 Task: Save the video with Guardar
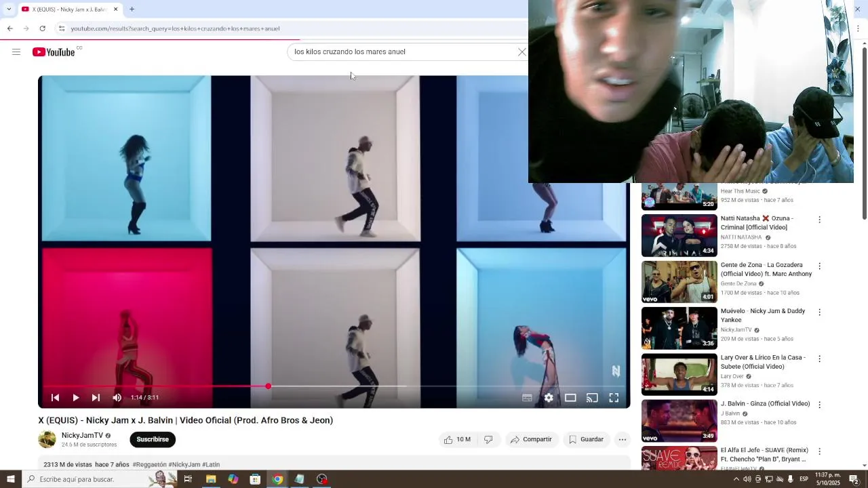(586, 439)
